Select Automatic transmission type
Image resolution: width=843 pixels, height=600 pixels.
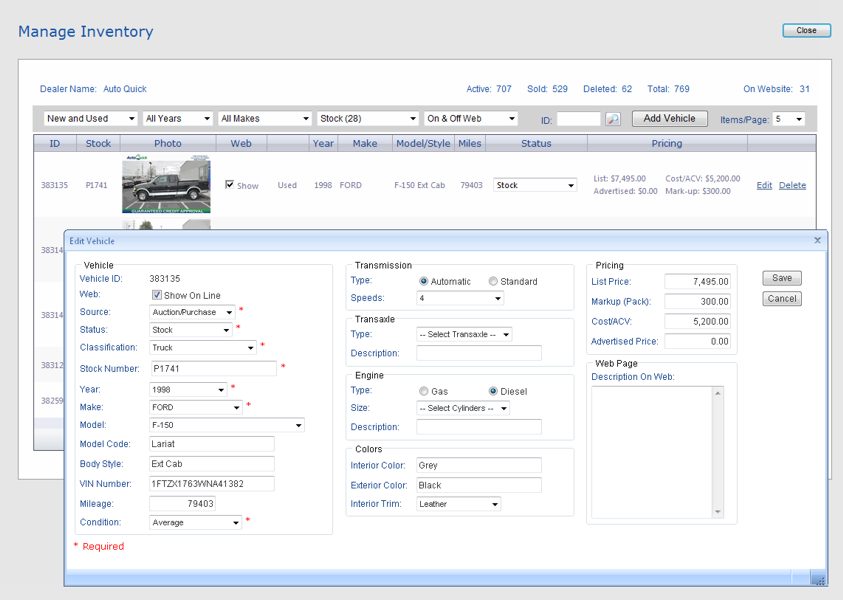pos(424,281)
